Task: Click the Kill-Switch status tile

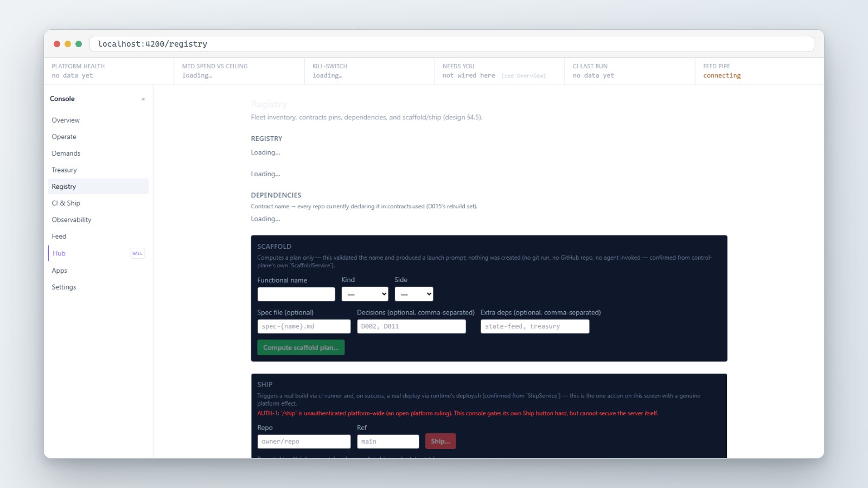Action: click(369, 71)
